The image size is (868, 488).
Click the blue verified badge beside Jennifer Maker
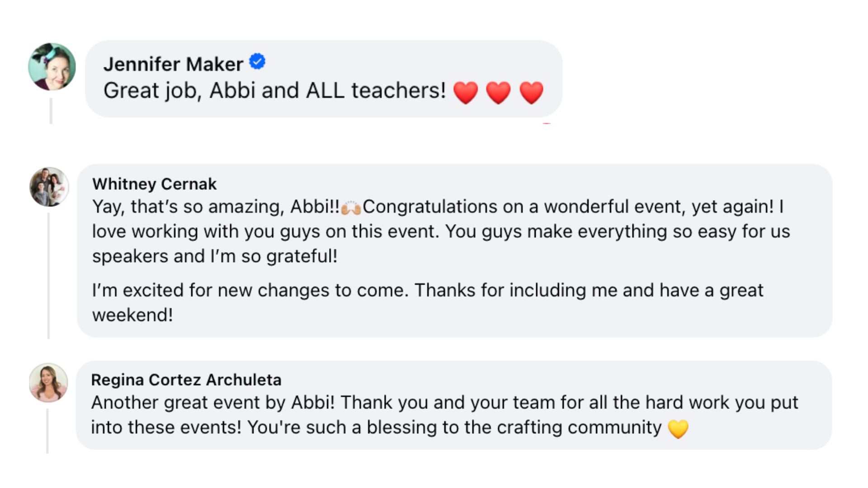point(257,61)
